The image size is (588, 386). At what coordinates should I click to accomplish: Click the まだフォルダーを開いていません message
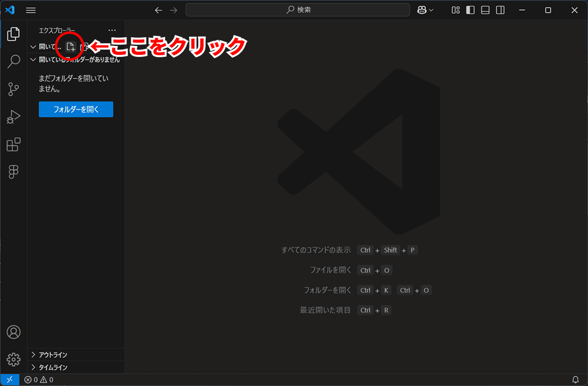pyautogui.click(x=73, y=84)
